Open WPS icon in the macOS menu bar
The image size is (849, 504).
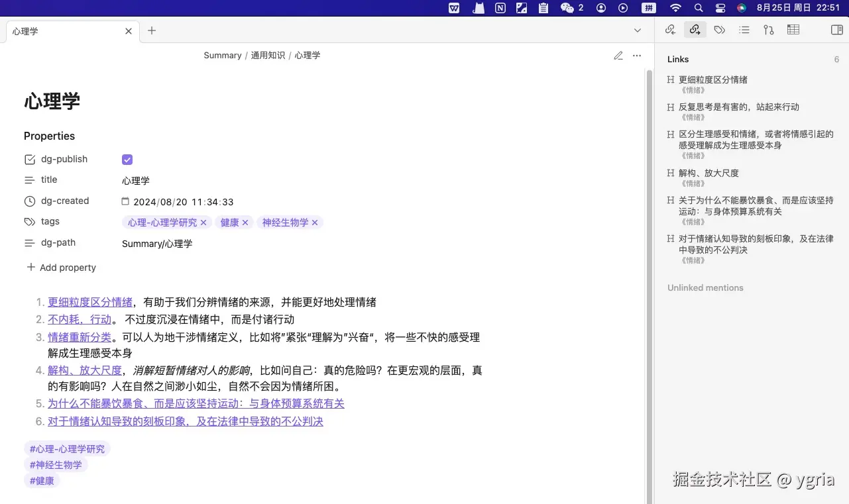pos(454,8)
